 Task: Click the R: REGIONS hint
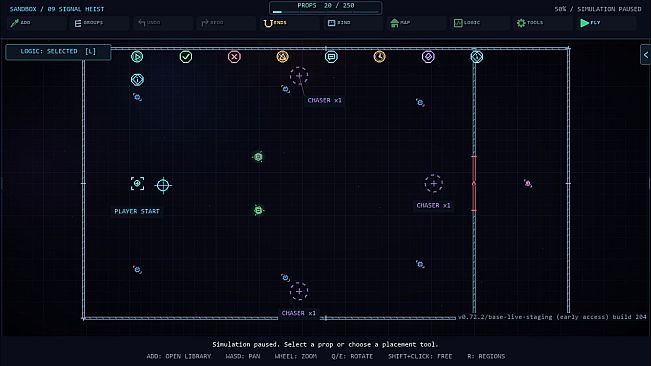click(x=486, y=356)
